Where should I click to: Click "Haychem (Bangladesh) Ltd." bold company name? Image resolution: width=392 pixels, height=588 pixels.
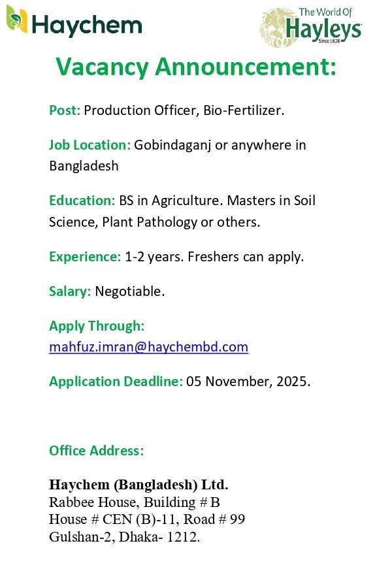(x=139, y=485)
